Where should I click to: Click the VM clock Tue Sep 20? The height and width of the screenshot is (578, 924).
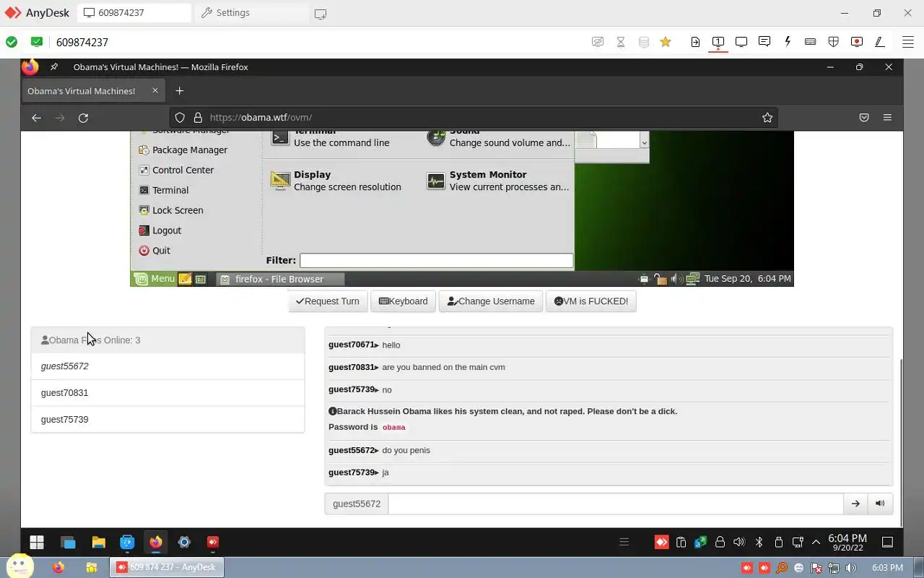(x=747, y=279)
